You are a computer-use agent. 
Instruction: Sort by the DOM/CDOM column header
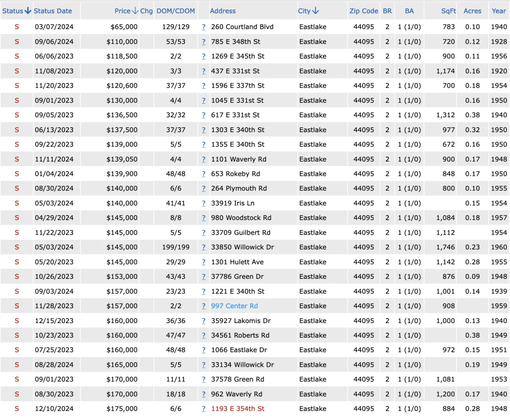point(176,11)
